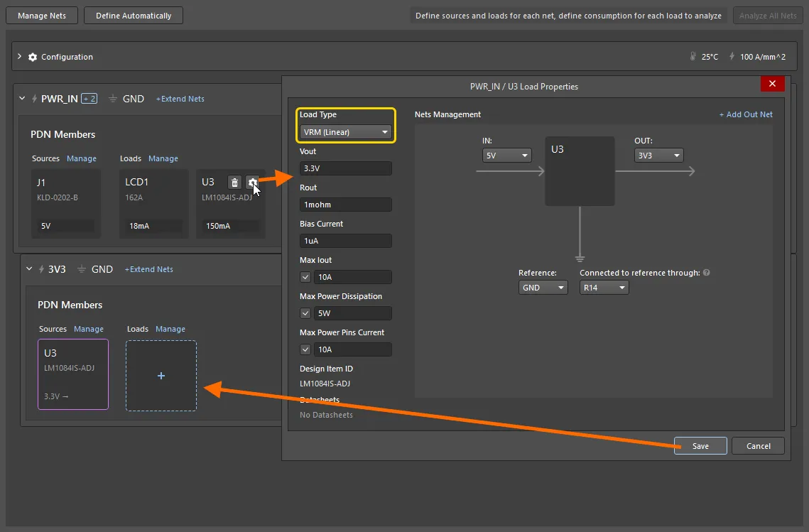Open the IN net 5V dropdown
The image size is (809, 532).
point(506,156)
